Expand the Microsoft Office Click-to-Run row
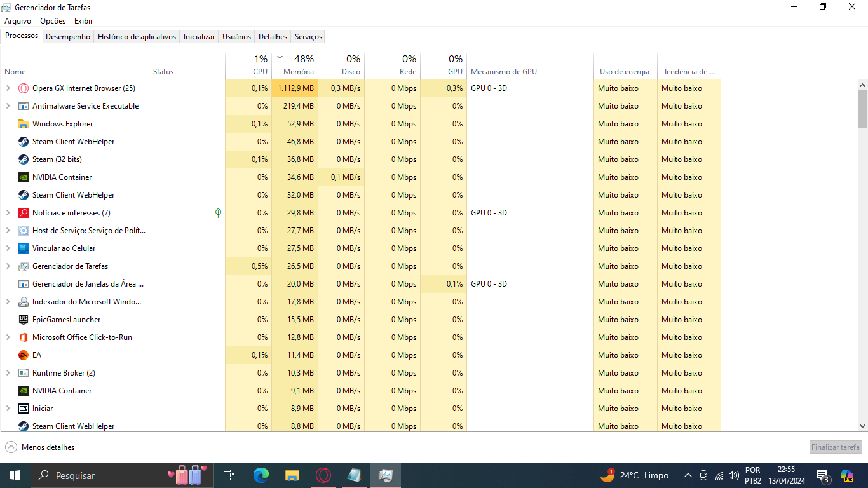The width and height of the screenshot is (868, 488). click(8, 337)
